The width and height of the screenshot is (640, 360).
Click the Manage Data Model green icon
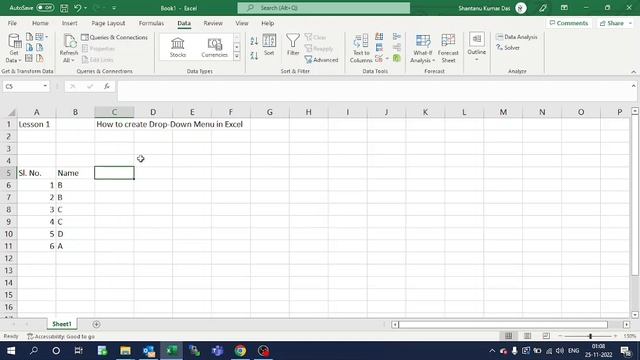(396, 58)
